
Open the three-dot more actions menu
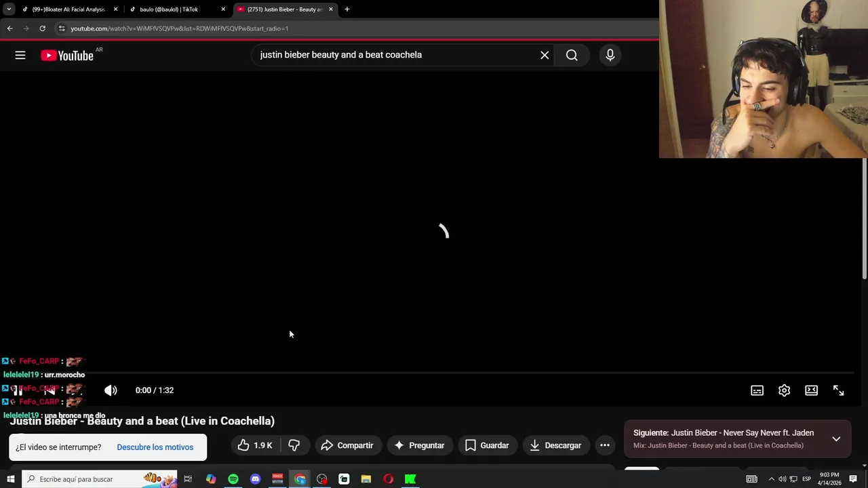(x=605, y=445)
